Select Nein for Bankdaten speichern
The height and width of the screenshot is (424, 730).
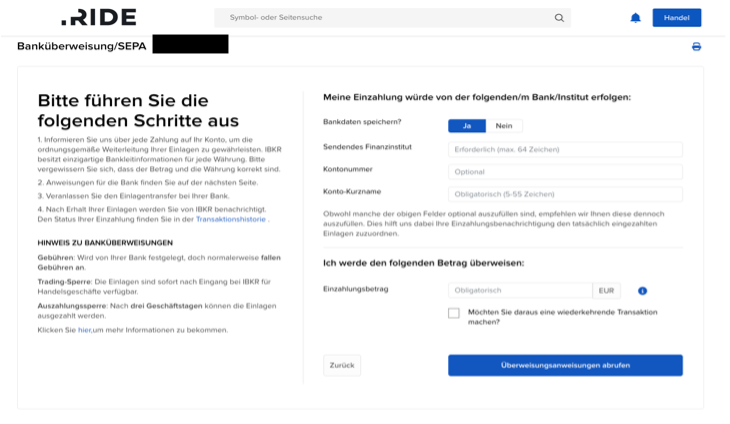point(504,125)
